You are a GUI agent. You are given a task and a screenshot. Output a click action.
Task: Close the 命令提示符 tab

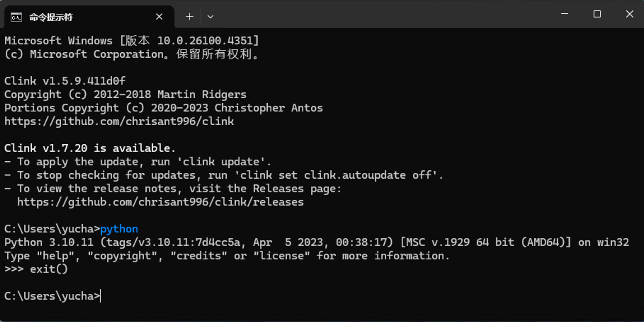pos(159,17)
